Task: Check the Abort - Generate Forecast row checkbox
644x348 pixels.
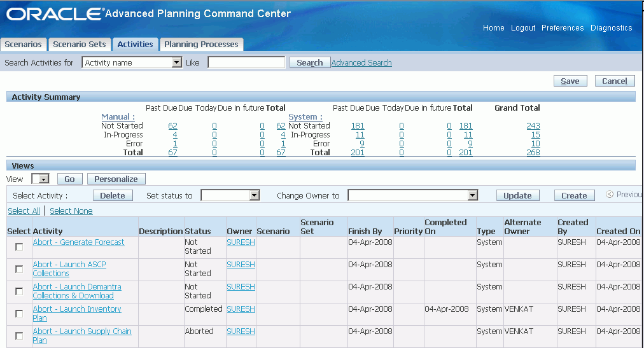Action: coord(19,247)
